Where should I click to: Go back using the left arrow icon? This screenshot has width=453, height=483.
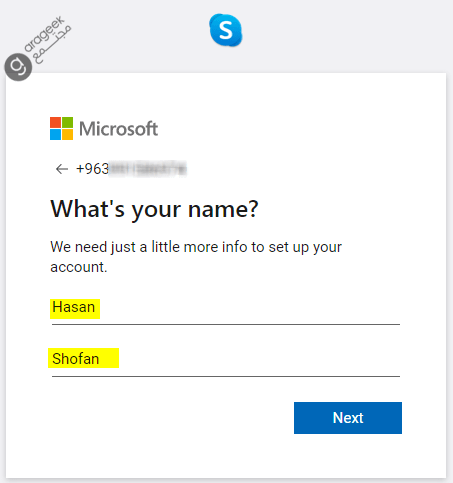click(62, 169)
